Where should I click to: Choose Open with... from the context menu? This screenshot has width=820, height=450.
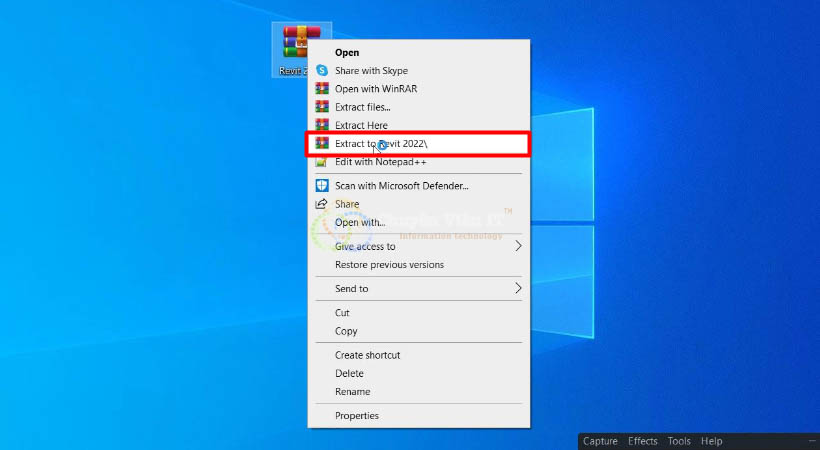pyautogui.click(x=360, y=223)
